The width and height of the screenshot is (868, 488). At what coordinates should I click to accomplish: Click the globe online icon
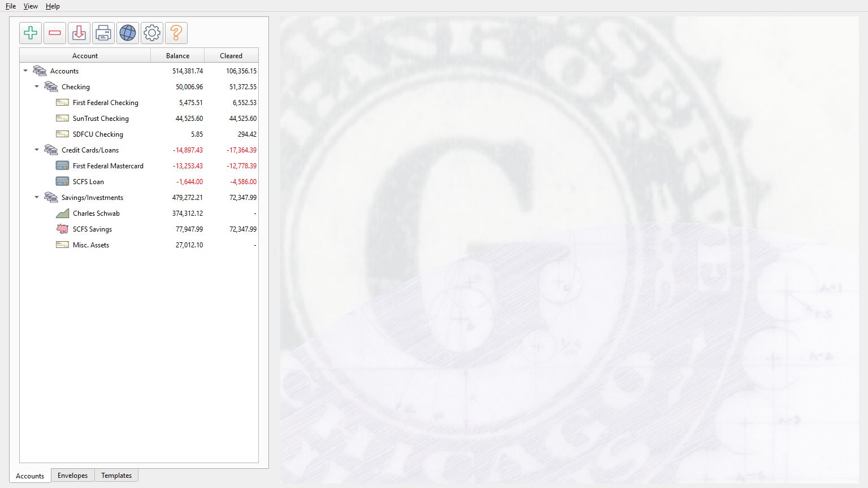pyautogui.click(x=128, y=33)
